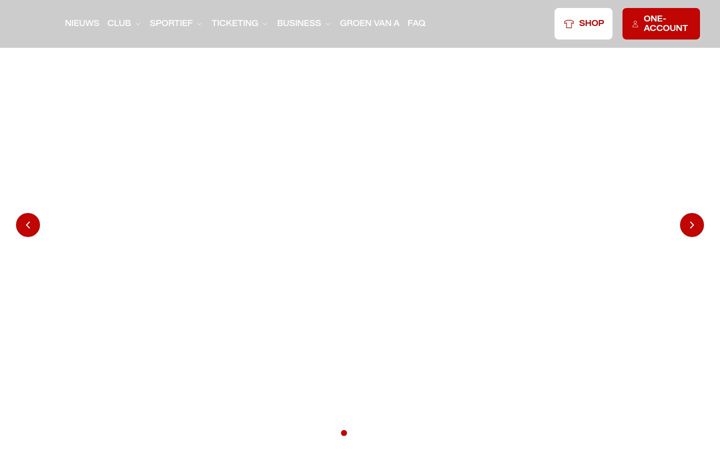Open the Groen van A page

coord(369,23)
